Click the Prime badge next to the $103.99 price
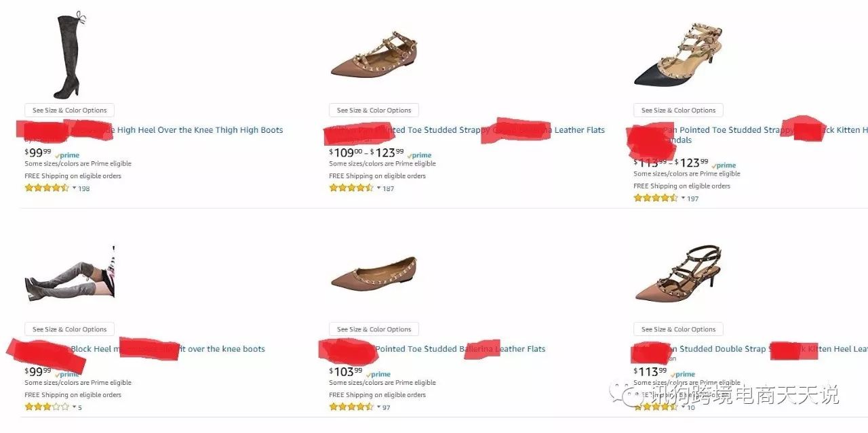The image size is (868, 433). click(x=378, y=374)
